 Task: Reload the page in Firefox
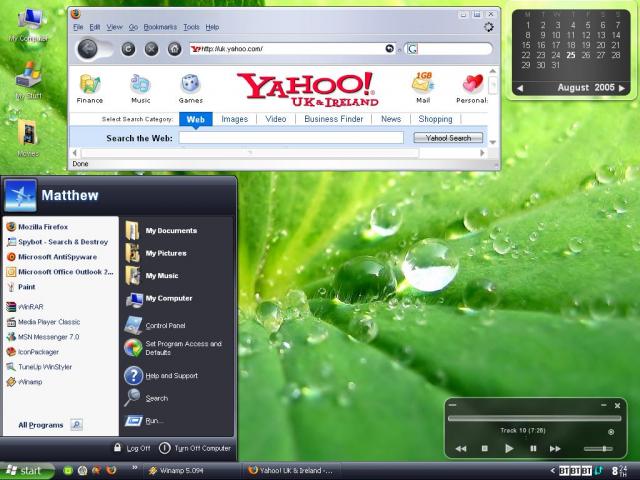pos(128,49)
